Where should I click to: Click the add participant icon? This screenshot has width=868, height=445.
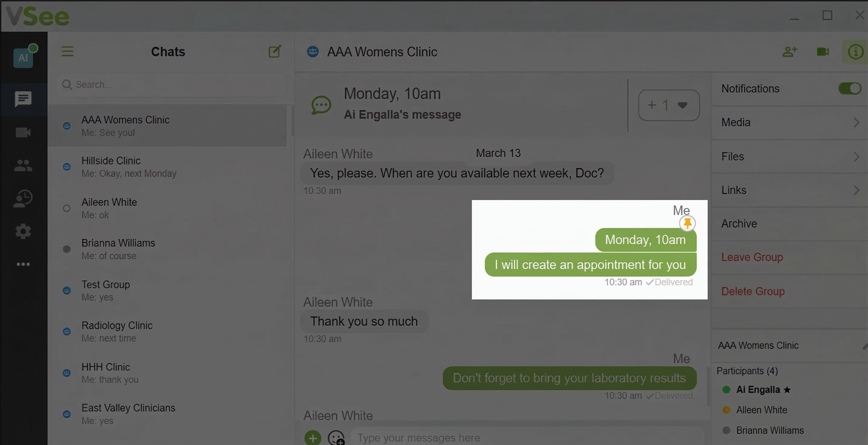[789, 52]
